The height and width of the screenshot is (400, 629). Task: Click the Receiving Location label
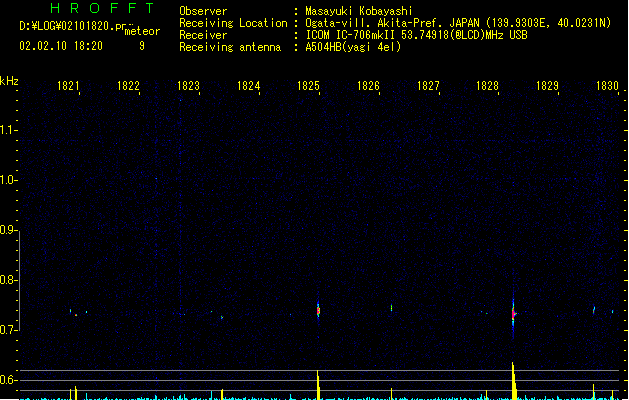tap(233, 23)
